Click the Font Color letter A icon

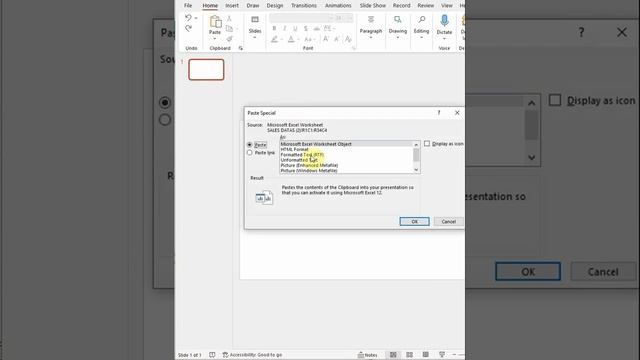pyautogui.click(x=291, y=39)
